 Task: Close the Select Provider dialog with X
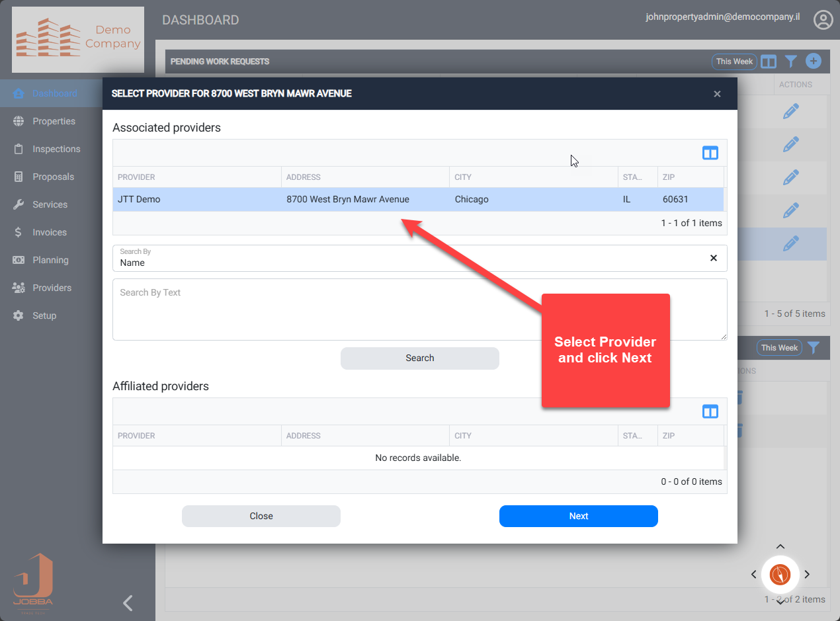pyautogui.click(x=717, y=94)
